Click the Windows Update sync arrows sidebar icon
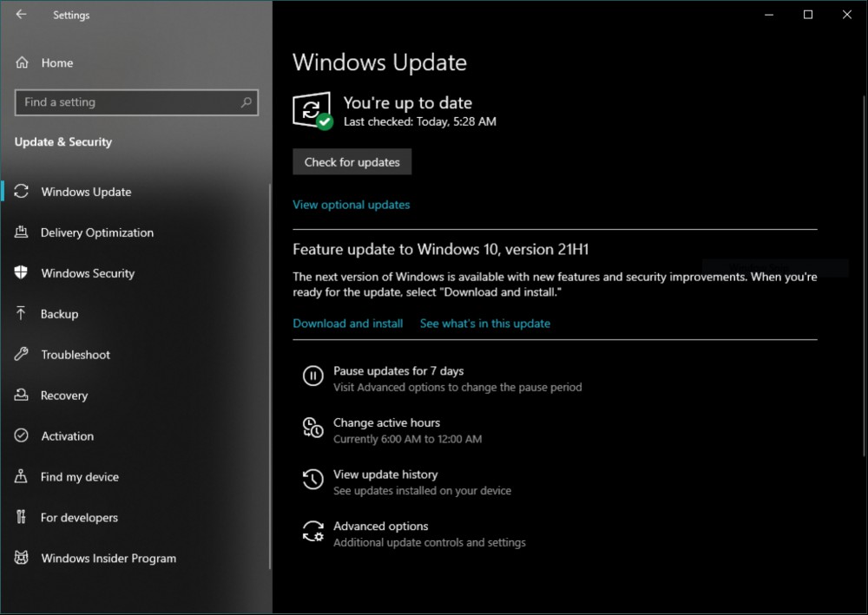Image resolution: width=868 pixels, height=615 pixels. pos(21,192)
